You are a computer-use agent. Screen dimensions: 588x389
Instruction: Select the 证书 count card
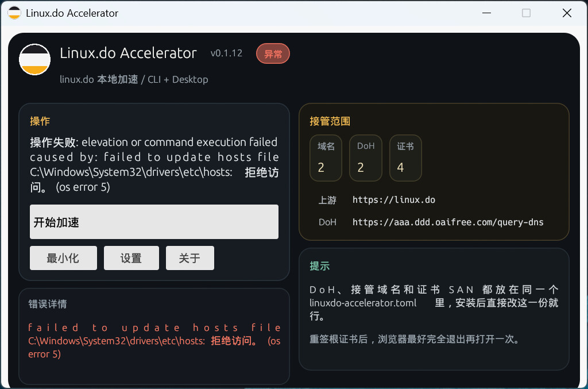coord(405,158)
